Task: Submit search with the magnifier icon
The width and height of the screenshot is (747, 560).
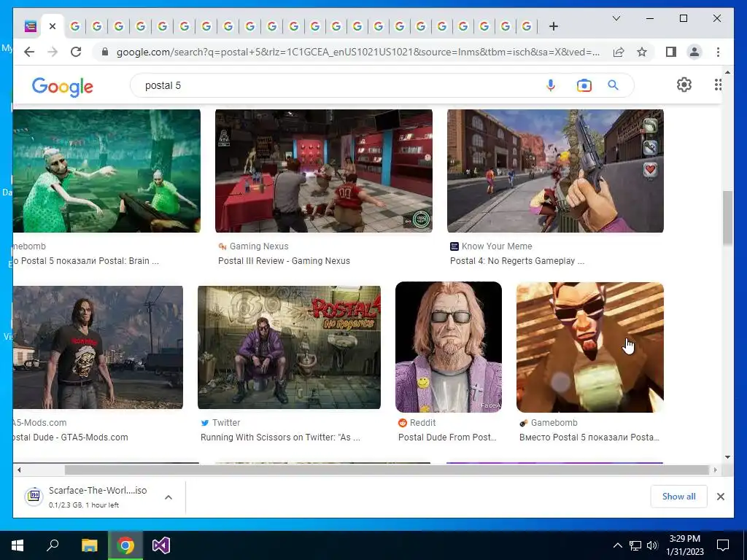Action: coord(613,85)
